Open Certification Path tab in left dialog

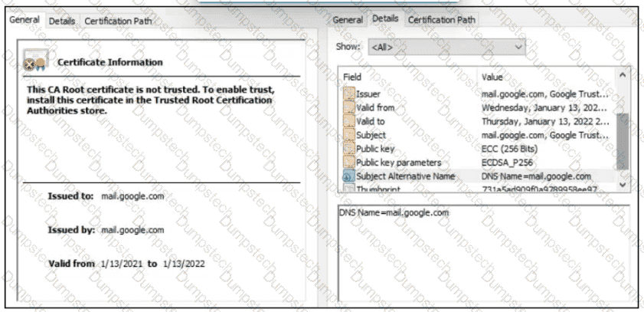click(x=118, y=21)
